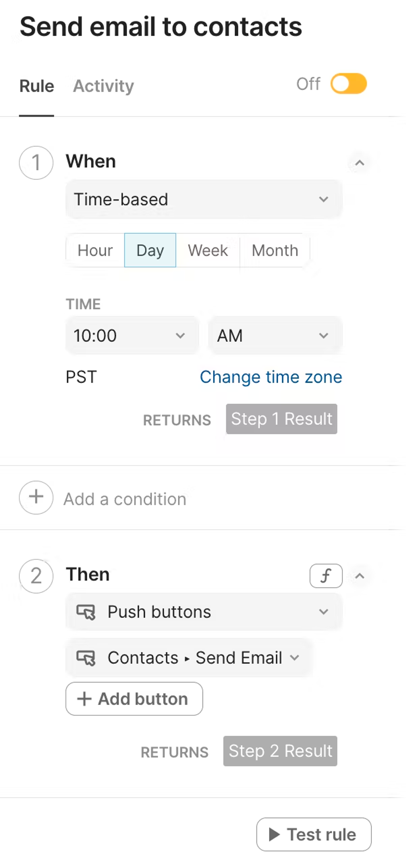Collapse the Then step with chevron
406x868 pixels.
pyautogui.click(x=360, y=576)
